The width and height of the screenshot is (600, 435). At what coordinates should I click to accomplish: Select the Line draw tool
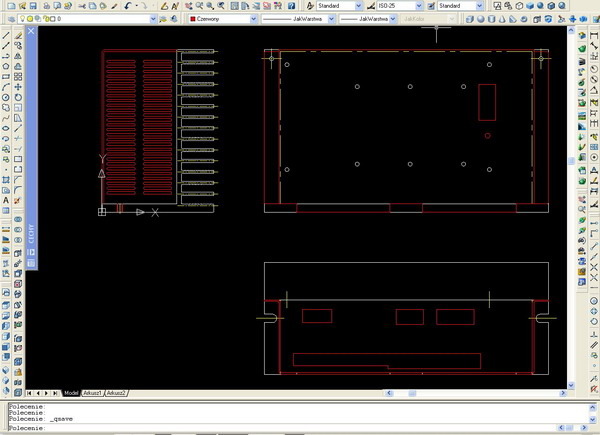coord(6,36)
